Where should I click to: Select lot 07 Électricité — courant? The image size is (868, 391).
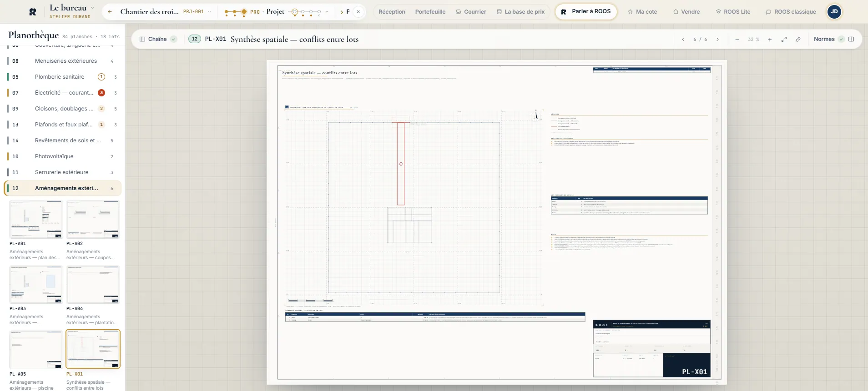[x=63, y=93]
